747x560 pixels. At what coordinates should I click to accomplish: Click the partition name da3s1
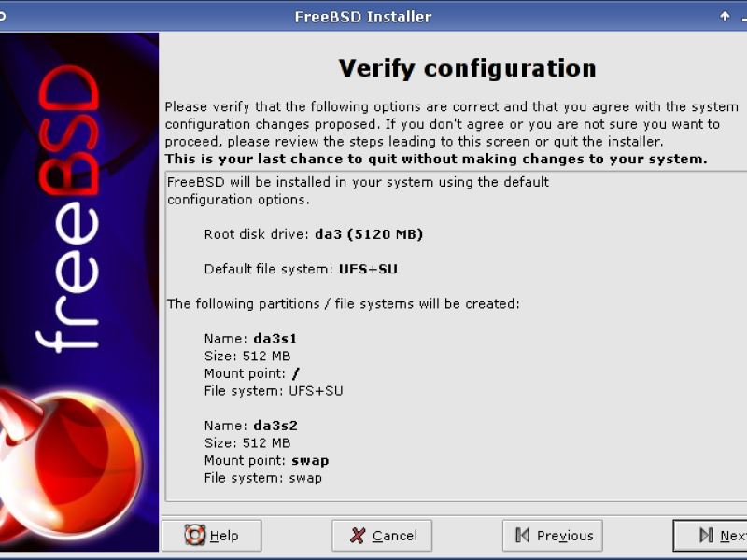275,339
